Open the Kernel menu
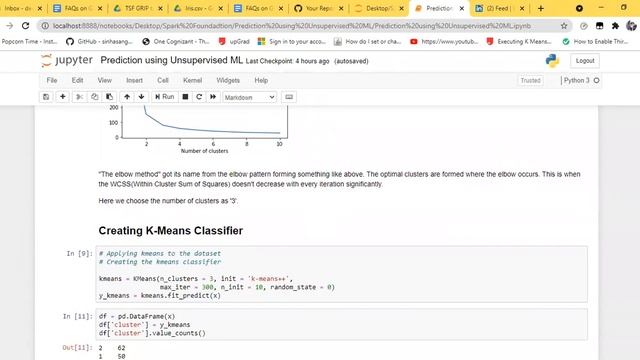This screenshot has width=640, height=360. click(x=192, y=80)
